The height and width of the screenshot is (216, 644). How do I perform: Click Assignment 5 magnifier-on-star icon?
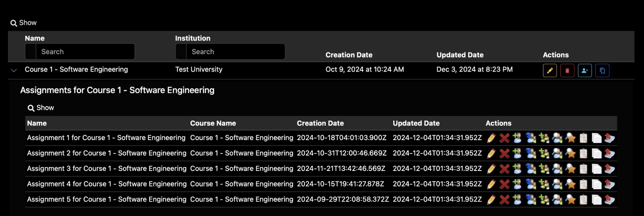tap(570, 200)
